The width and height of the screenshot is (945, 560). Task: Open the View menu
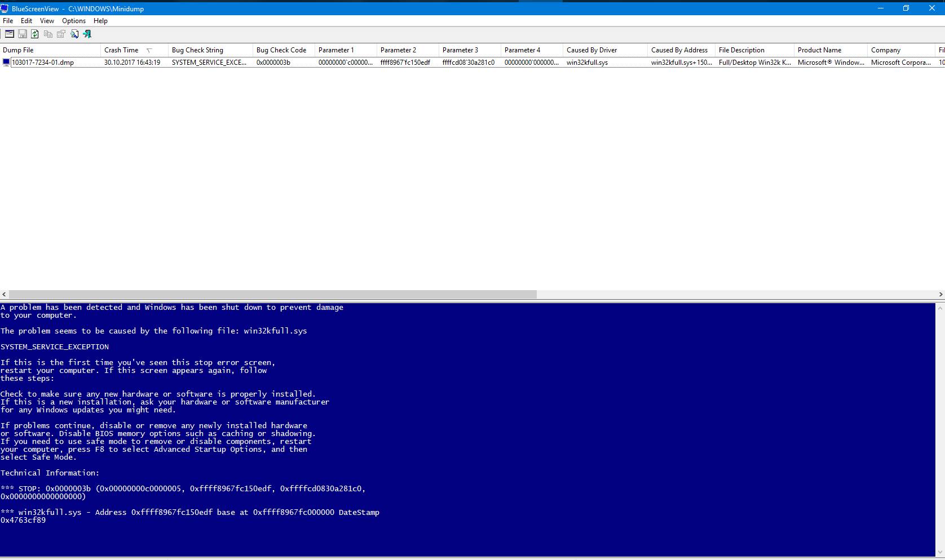tap(47, 21)
